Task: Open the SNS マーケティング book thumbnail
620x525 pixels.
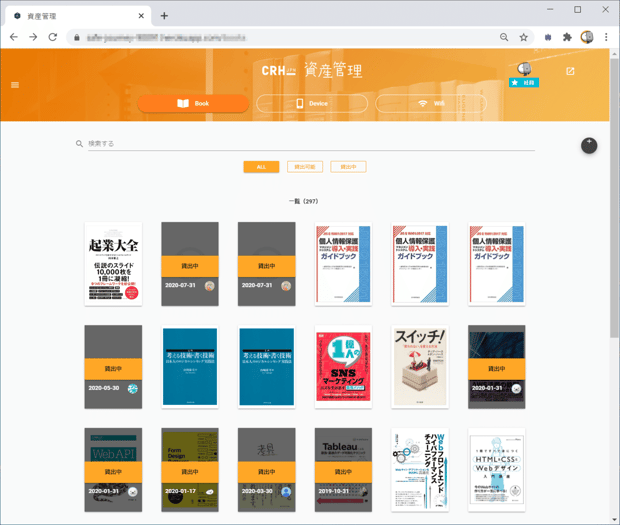Action: [343, 366]
